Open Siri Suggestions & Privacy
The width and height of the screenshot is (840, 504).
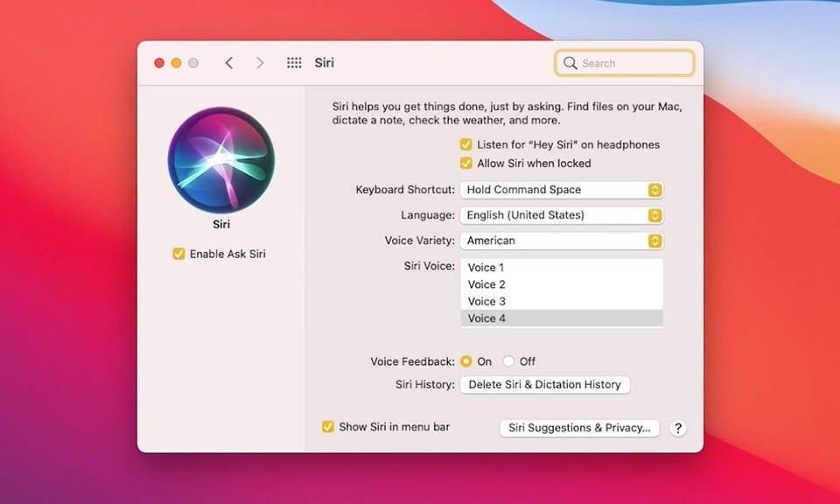(579, 428)
